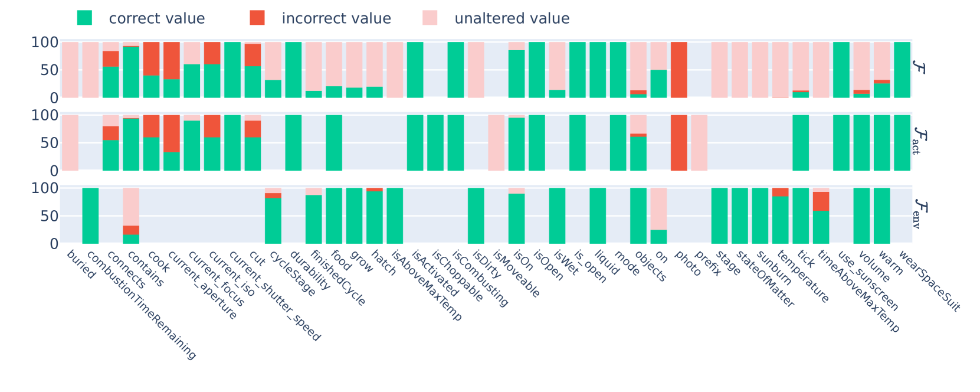This screenshot has height=392, width=980.
Task: Select pink buried bar in the middle row
Action: pos(70,143)
